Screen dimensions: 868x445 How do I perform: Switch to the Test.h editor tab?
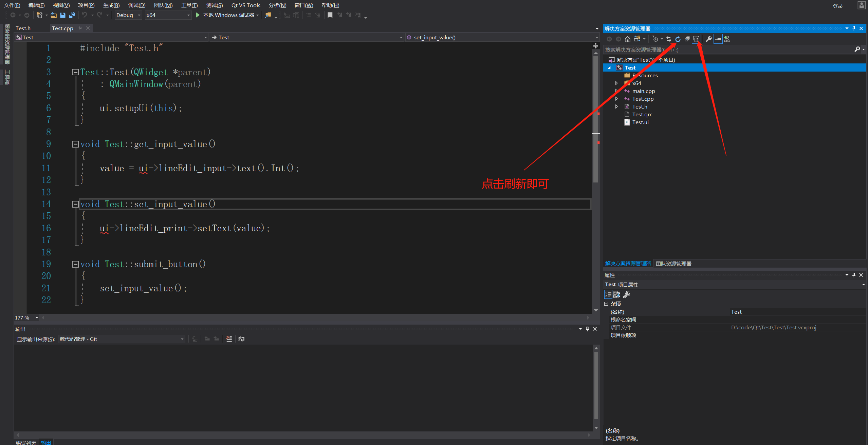coord(23,28)
